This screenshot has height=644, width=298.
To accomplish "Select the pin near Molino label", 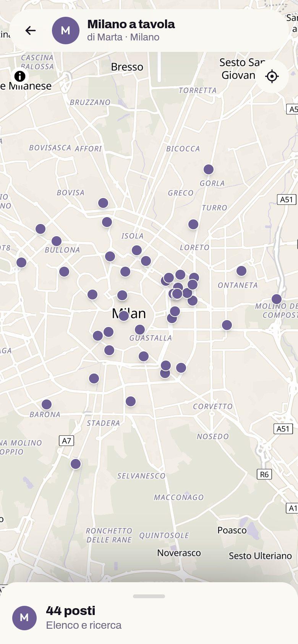I will pos(277,299).
